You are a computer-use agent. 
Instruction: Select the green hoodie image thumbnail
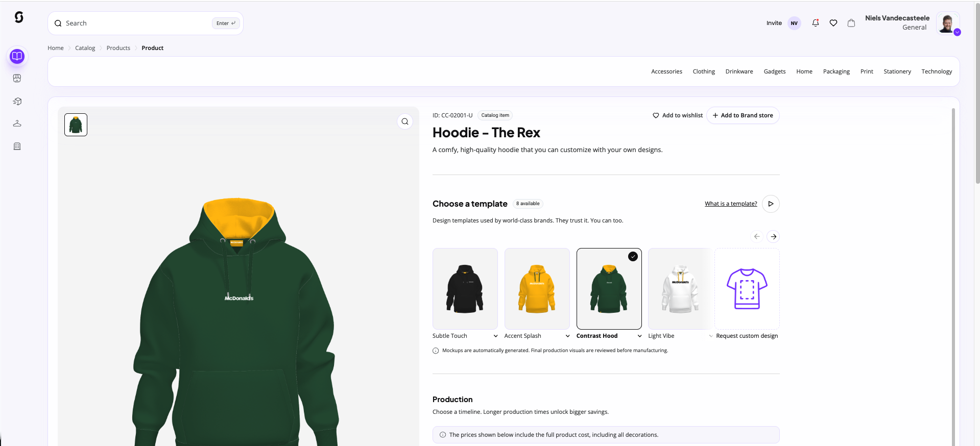(76, 125)
